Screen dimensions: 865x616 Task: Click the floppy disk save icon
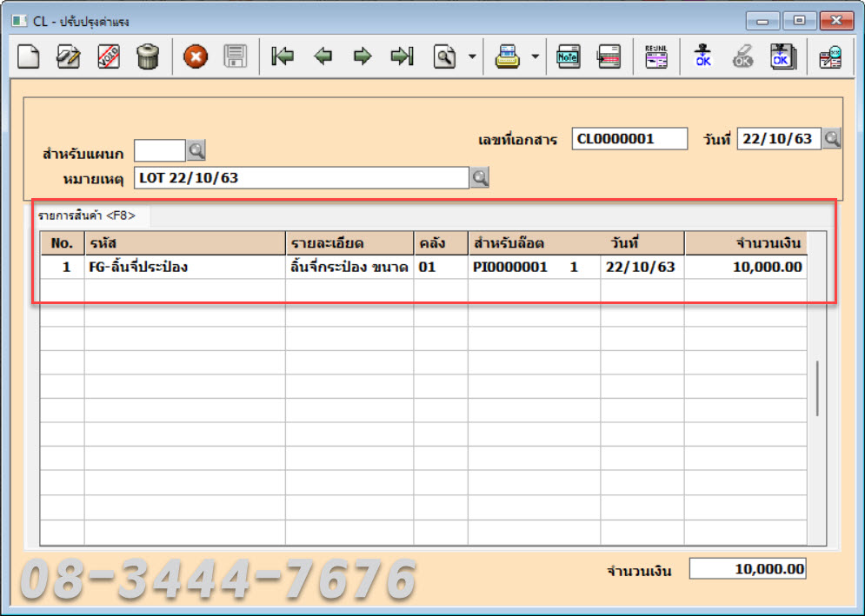(235, 56)
